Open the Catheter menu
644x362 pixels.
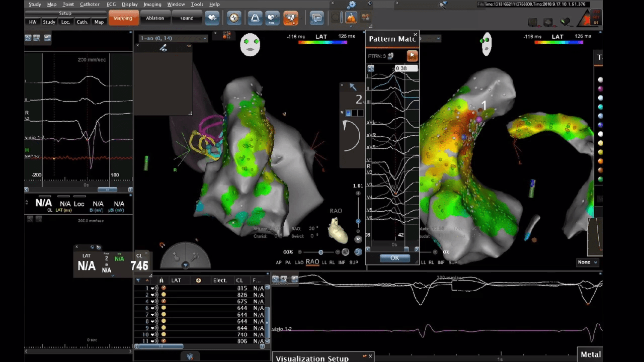(90, 5)
